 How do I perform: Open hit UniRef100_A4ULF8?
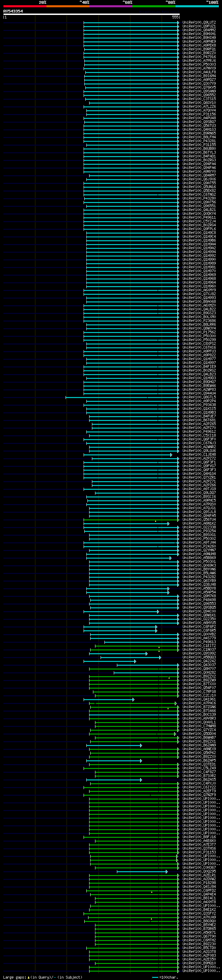199,72
